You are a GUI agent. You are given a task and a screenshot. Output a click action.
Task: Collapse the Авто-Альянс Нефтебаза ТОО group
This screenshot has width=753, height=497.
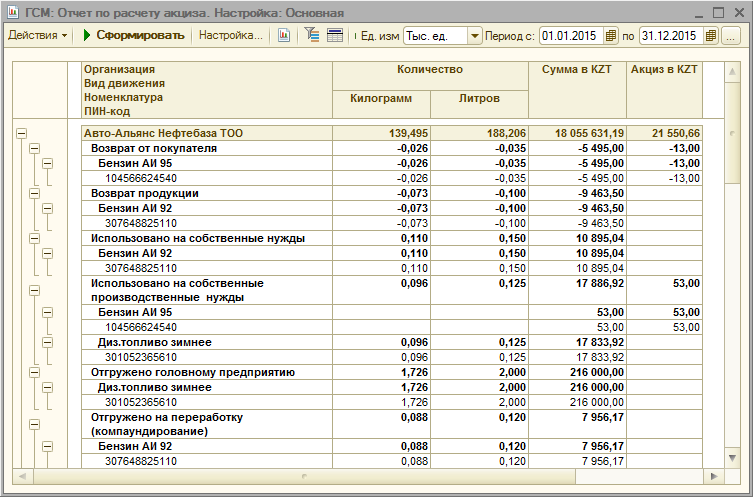[21, 133]
